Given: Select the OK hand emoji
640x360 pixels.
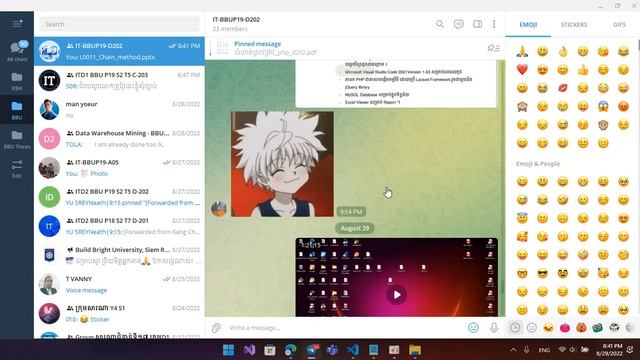Looking at the screenshot, I should [563, 51].
